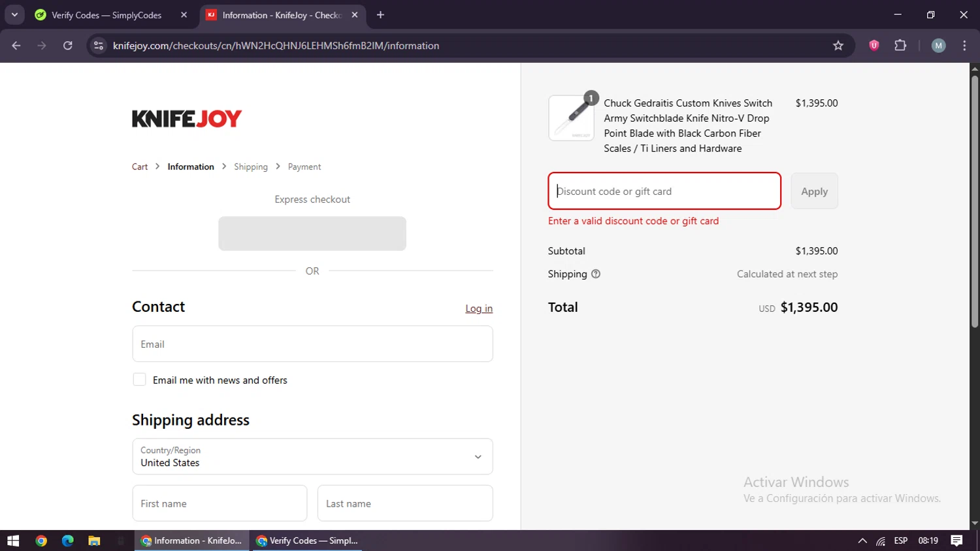Check Email me with news and offers

click(139, 380)
